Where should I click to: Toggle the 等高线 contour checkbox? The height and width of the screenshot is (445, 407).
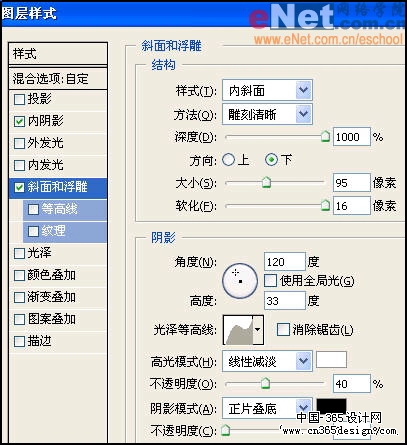33,209
